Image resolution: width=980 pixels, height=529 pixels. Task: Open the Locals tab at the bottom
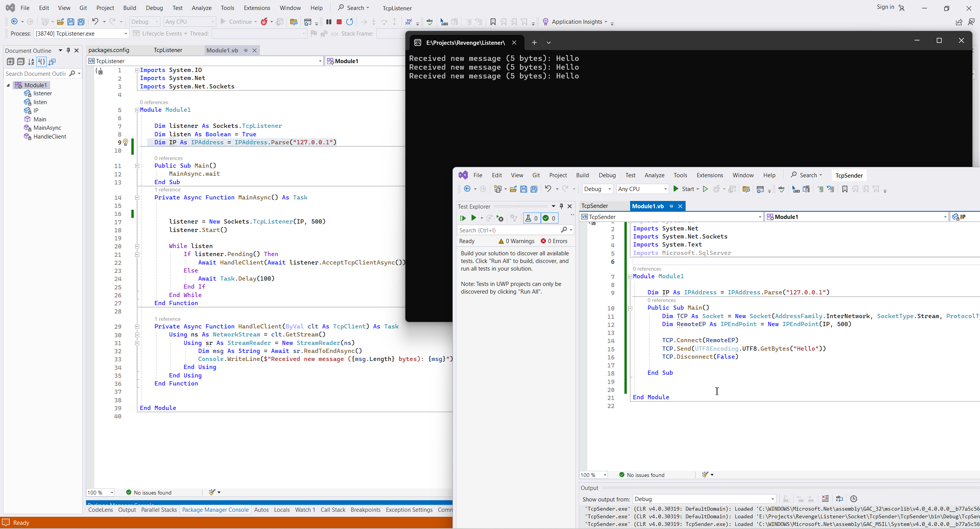(282, 510)
